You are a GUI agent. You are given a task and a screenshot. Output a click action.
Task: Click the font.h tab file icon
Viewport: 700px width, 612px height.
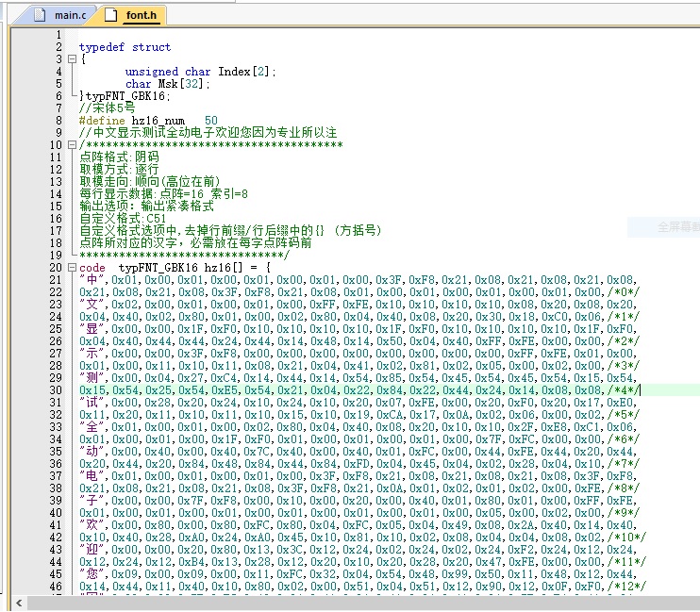point(111,15)
